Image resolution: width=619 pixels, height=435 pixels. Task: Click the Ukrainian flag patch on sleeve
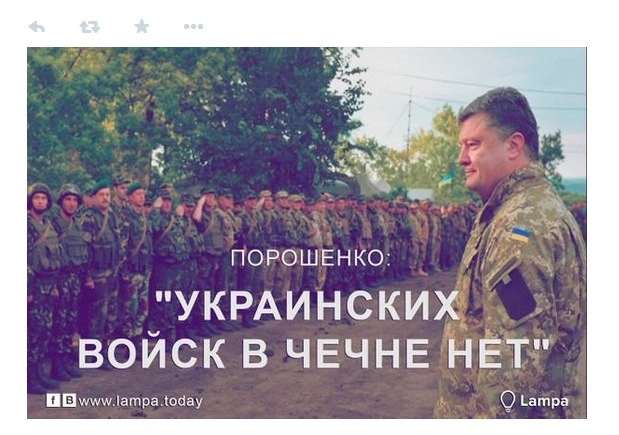[x=521, y=234]
